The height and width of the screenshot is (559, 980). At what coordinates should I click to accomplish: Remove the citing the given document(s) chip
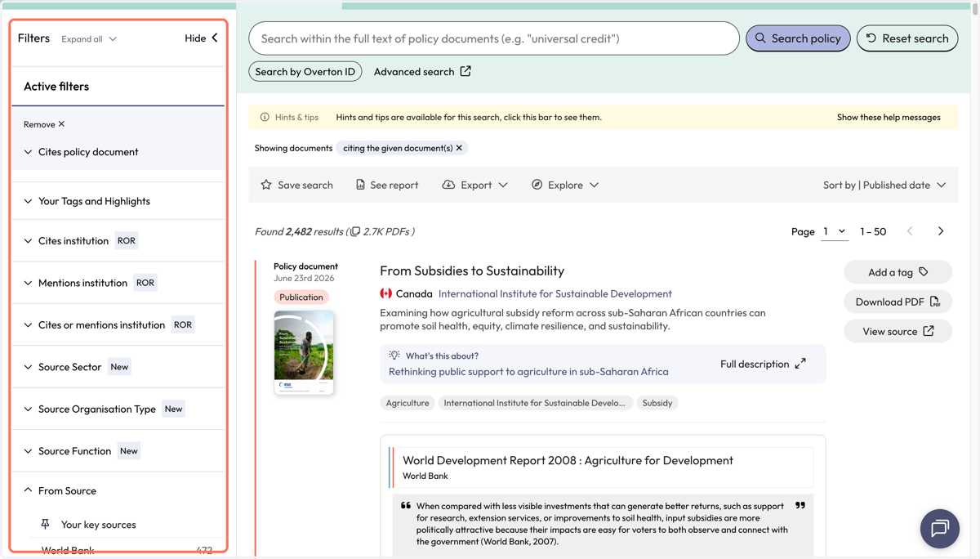[x=459, y=148]
